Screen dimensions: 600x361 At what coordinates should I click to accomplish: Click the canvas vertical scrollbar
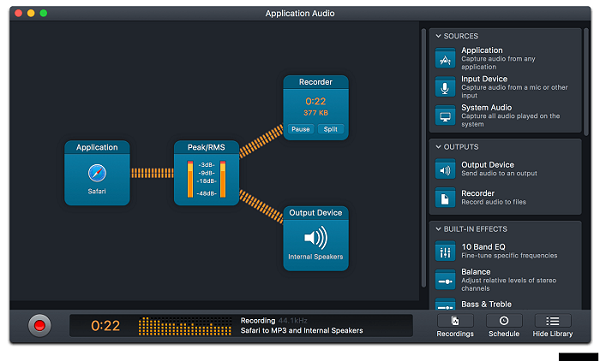424,158
